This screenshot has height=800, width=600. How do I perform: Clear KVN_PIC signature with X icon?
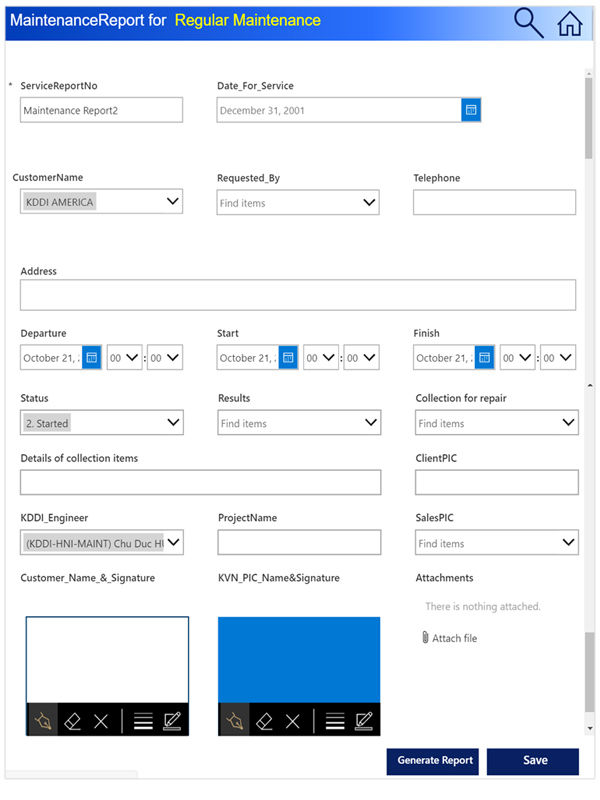click(292, 721)
